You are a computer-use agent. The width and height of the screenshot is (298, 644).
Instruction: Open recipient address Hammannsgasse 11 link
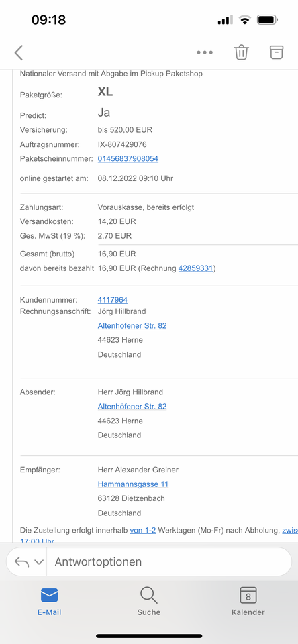pyautogui.click(x=133, y=484)
